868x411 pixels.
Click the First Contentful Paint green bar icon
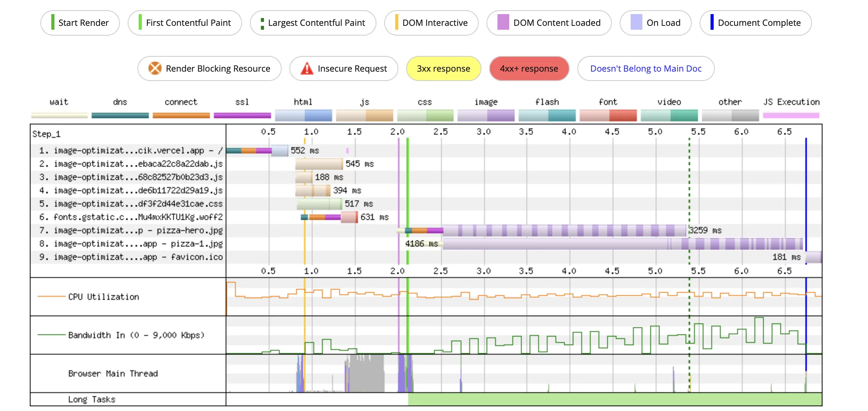point(139,23)
